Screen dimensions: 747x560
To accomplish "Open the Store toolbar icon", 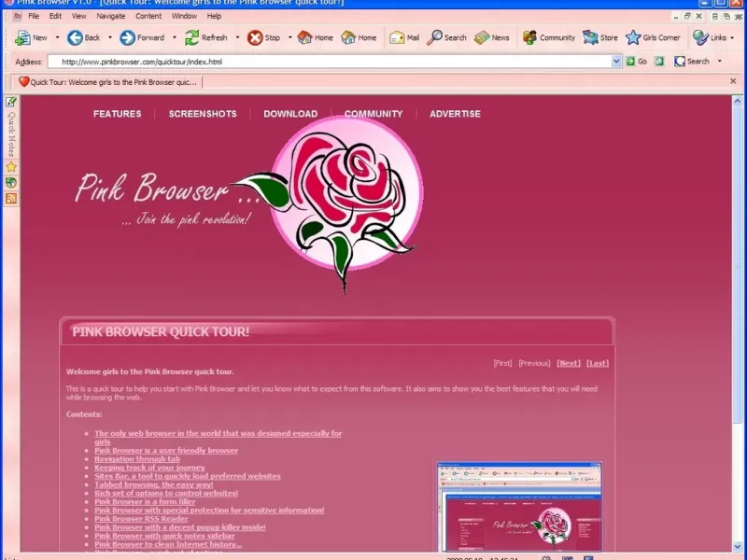I will [x=590, y=37].
